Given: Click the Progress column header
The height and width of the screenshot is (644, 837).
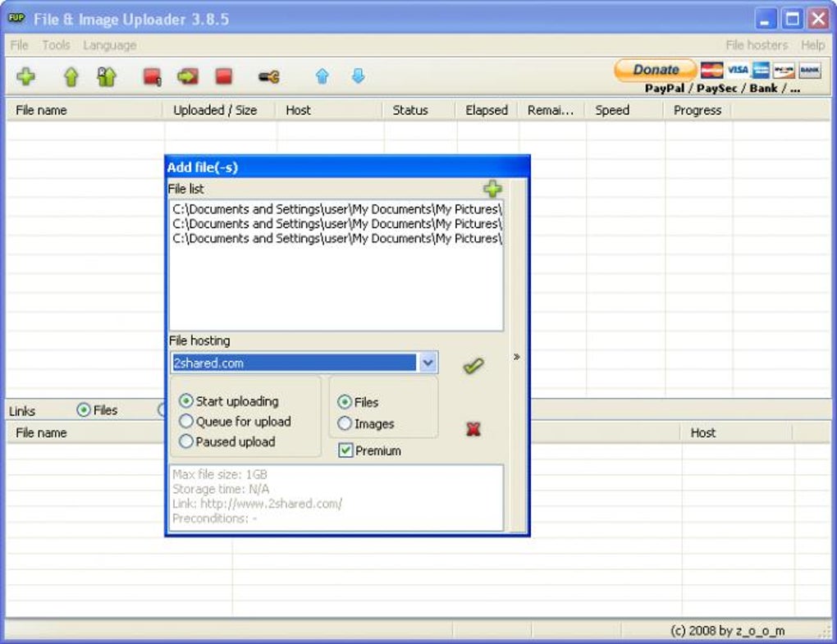Looking at the screenshot, I should tap(697, 111).
